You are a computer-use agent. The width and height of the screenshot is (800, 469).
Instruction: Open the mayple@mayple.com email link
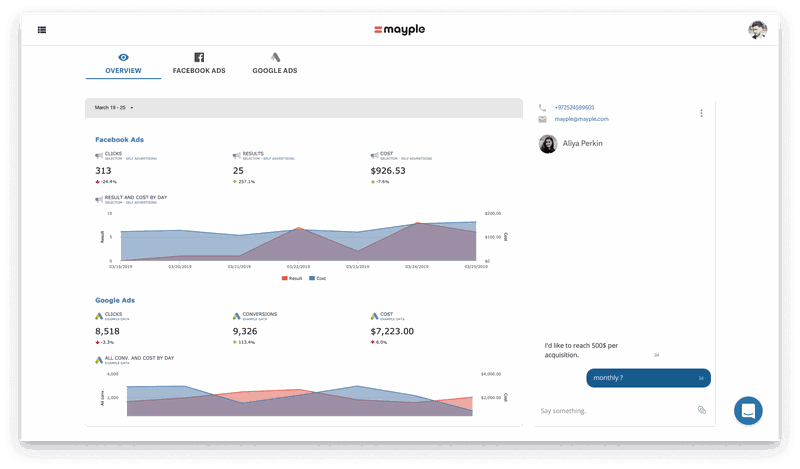coord(582,119)
